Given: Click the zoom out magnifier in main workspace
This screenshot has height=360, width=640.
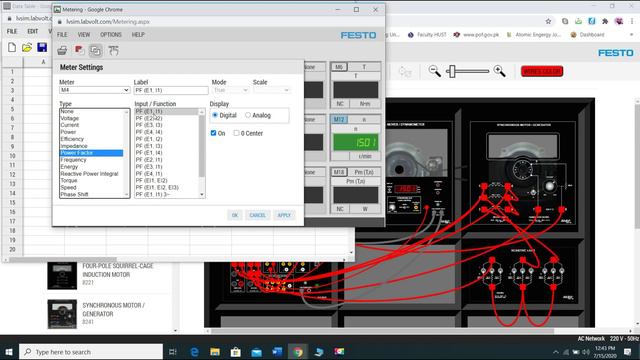Looking at the screenshot, I should click(x=435, y=71).
